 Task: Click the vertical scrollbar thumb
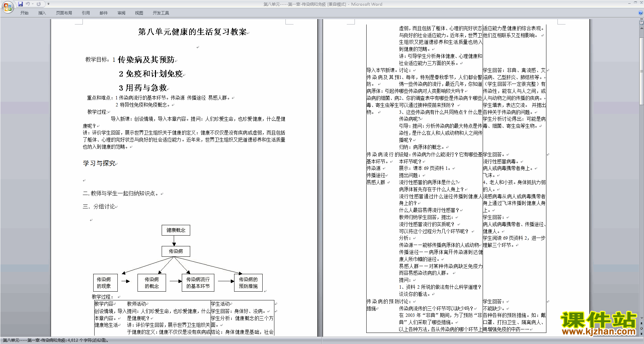pyautogui.click(x=642, y=71)
